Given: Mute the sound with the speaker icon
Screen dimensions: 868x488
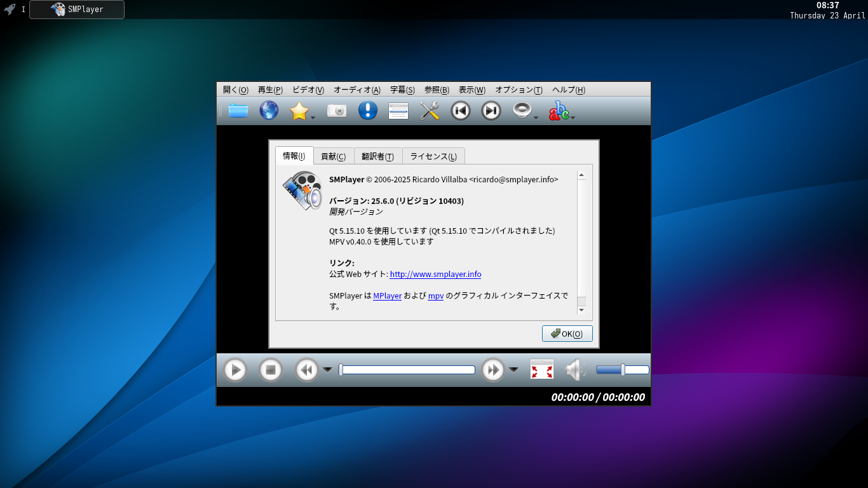Looking at the screenshot, I should click(574, 370).
